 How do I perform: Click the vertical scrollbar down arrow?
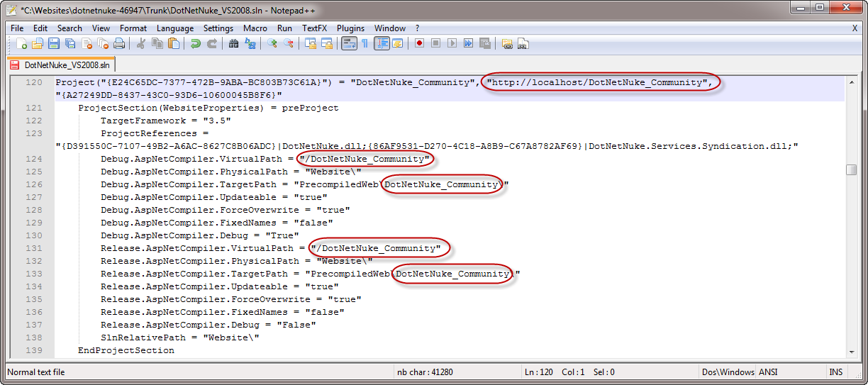click(x=851, y=352)
